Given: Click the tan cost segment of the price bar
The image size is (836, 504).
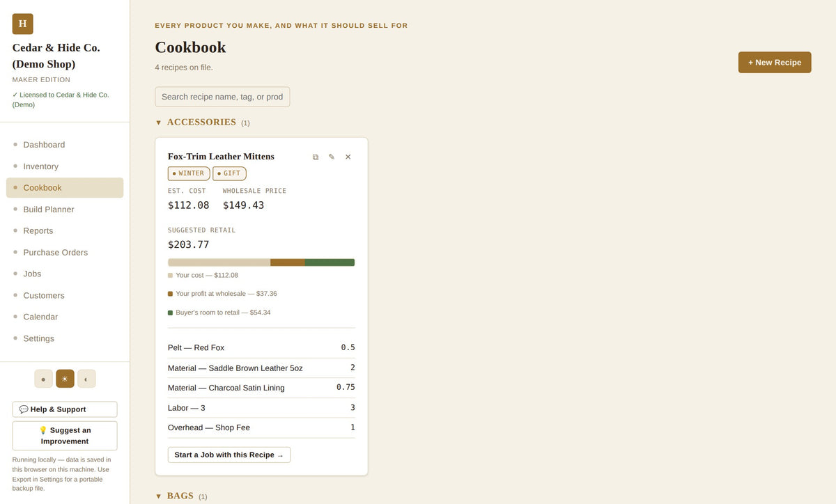Looking at the screenshot, I should click(219, 262).
